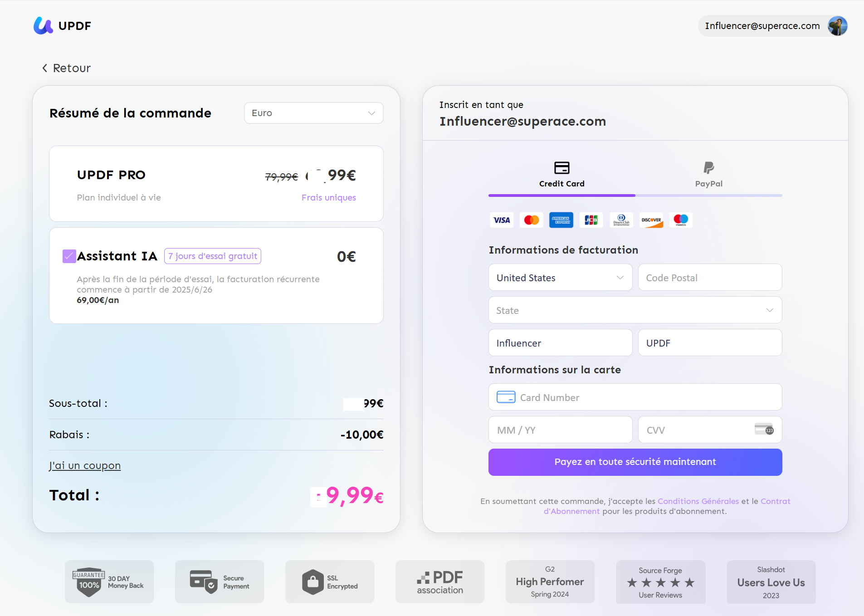This screenshot has width=864, height=616.
Task: Click the CVV hint card icon
Action: tap(764, 429)
